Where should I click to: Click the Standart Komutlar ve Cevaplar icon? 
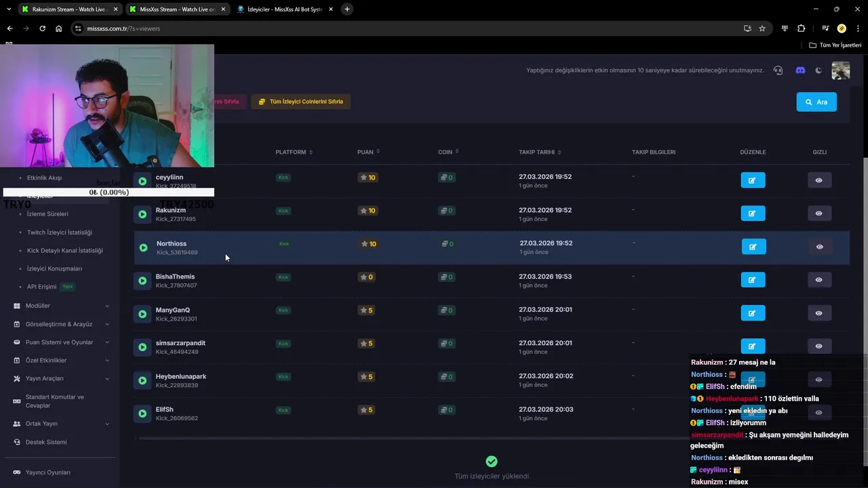coord(17,401)
